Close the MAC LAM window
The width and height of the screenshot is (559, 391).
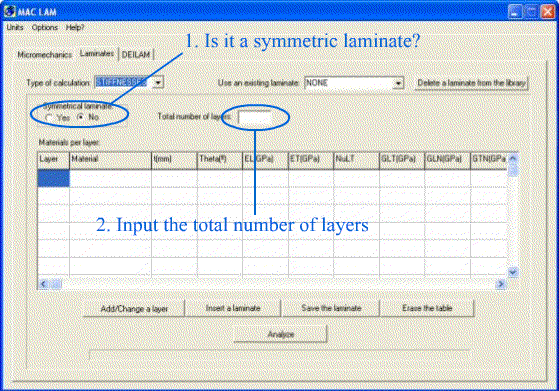click(548, 12)
